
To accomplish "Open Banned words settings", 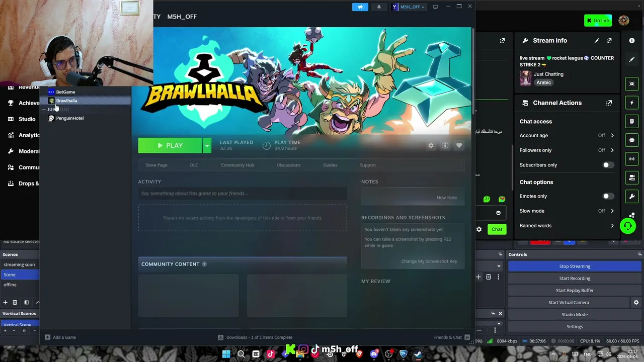I will click(567, 225).
